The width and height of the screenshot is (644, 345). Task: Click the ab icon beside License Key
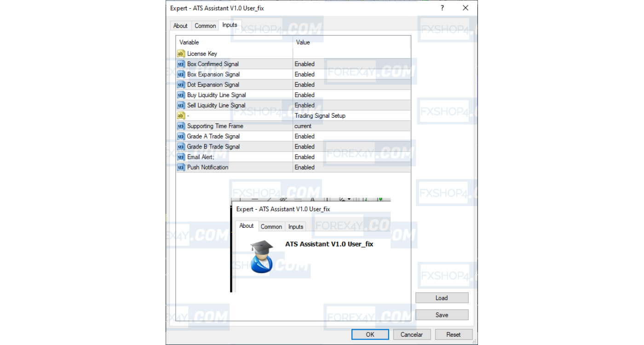click(180, 53)
